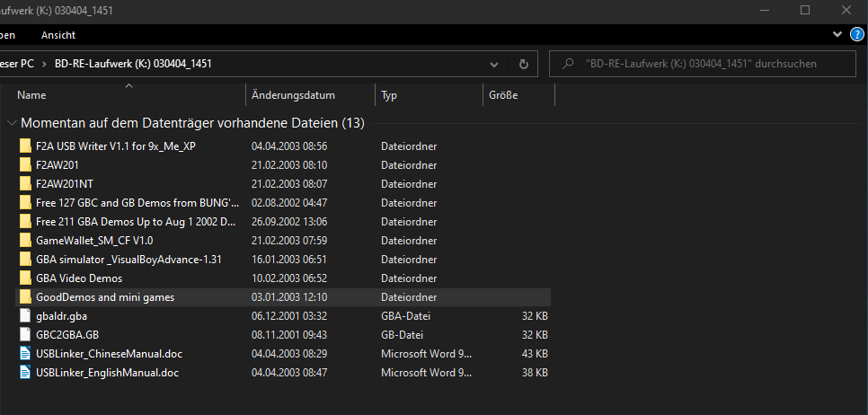Click folder icon of Free 211 GBA Demos
Image resolution: width=868 pixels, height=415 pixels.
[x=25, y=221]
